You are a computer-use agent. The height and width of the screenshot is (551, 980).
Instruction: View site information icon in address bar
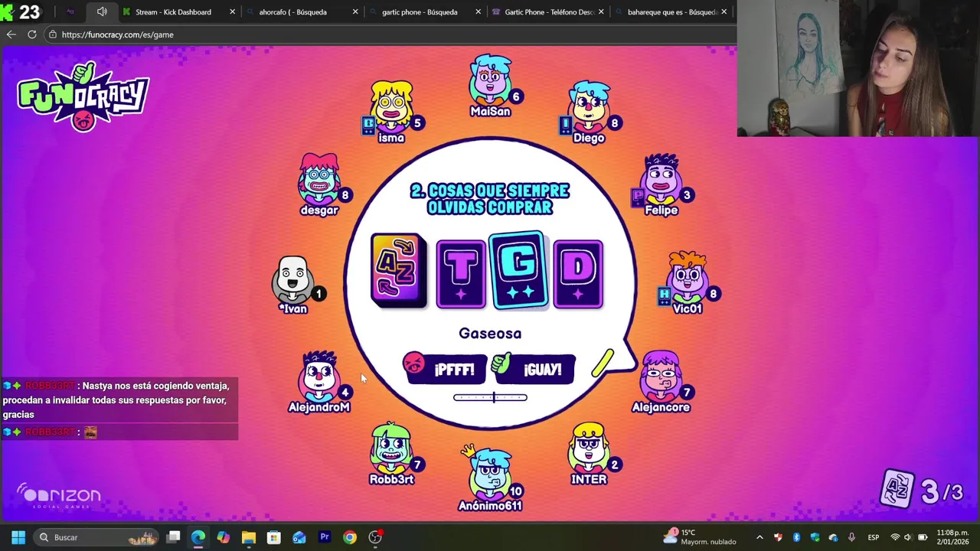pyautogui.click(x=52, y=34)
